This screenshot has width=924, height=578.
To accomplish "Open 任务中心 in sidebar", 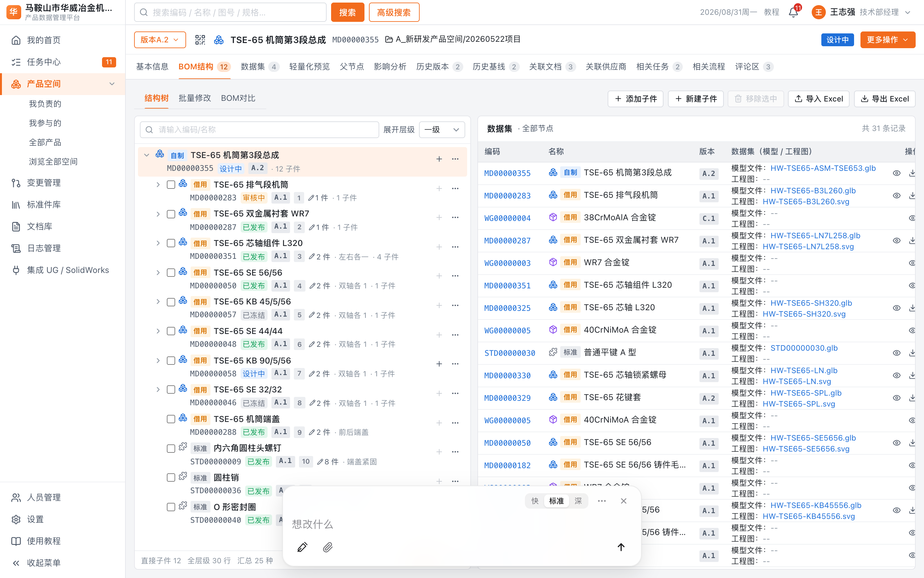I will coord(63,62).
